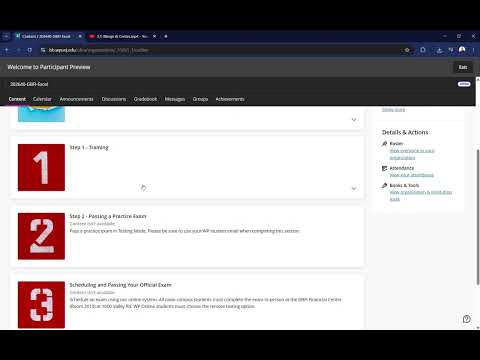Viewport: 480px width, 360px height.
Task: Close the first Blackboard course tab
Action: 80,36
